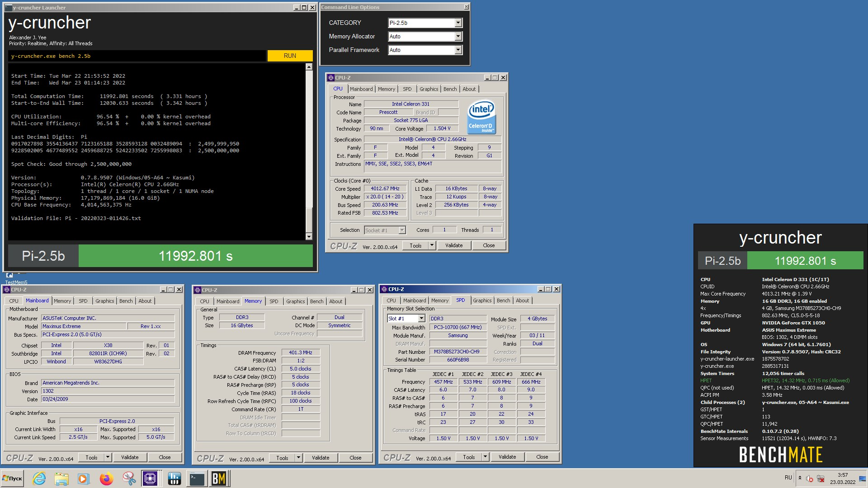Switch to Bench tab in the Celeron CPU-Z window
868x488 pixels.
[x=450, y=89]
